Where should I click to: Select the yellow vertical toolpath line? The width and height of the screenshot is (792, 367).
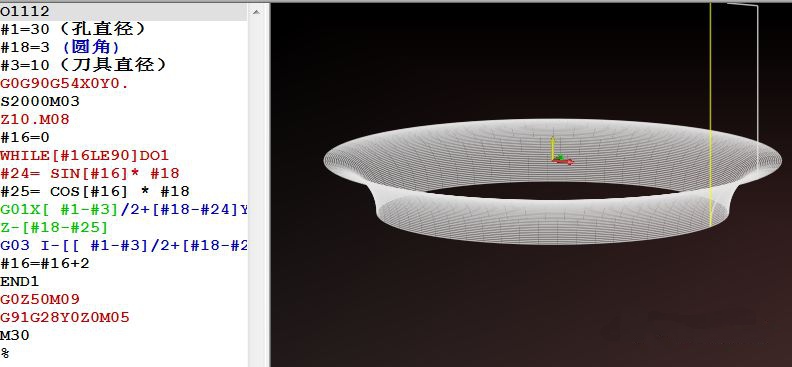[710, 115]
